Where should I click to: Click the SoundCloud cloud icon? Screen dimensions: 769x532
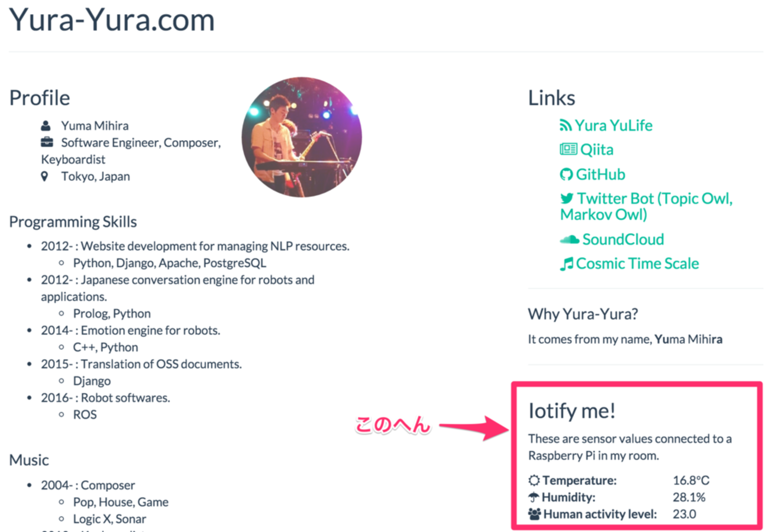570,239
